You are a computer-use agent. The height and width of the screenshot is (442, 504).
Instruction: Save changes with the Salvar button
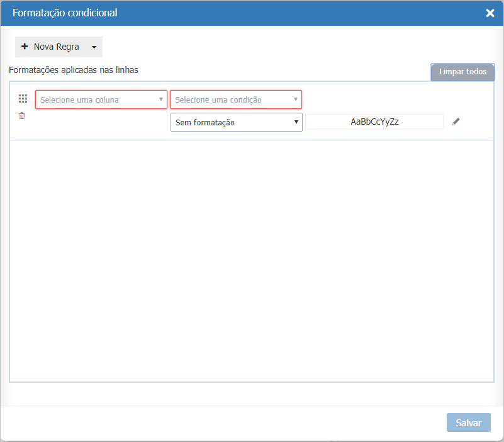(x=468, y=422)
